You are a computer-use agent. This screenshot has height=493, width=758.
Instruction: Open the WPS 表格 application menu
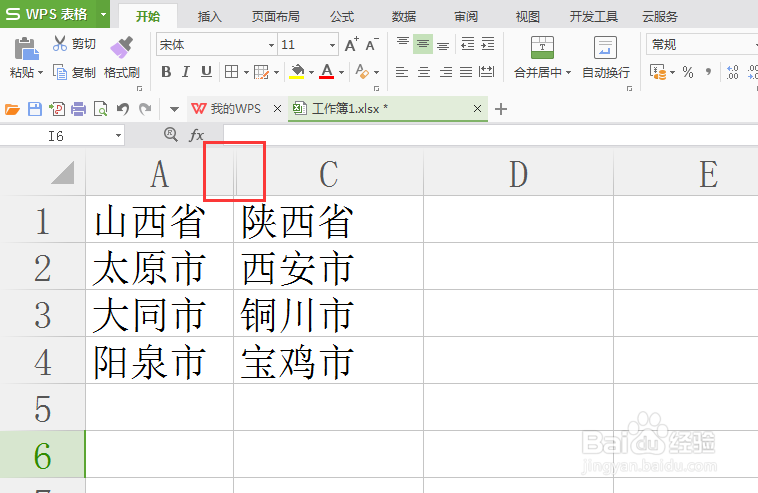click(55, 14)
